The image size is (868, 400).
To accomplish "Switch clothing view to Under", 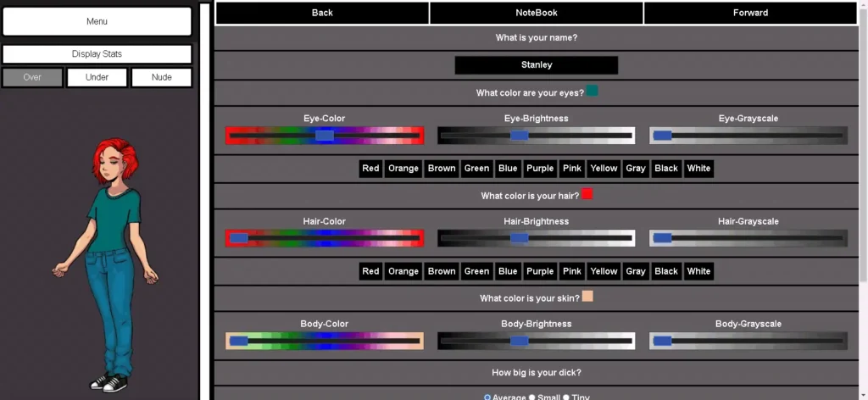I will (97, 77).
